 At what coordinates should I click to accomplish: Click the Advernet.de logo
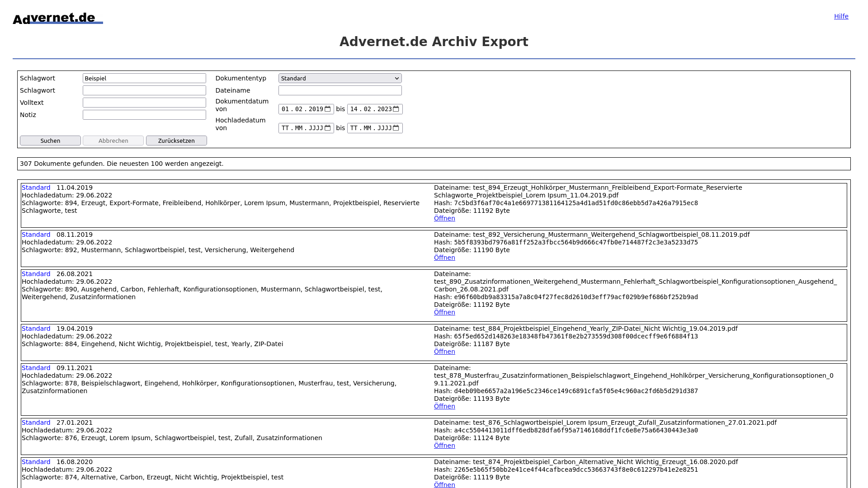click(x=58, y=18)
